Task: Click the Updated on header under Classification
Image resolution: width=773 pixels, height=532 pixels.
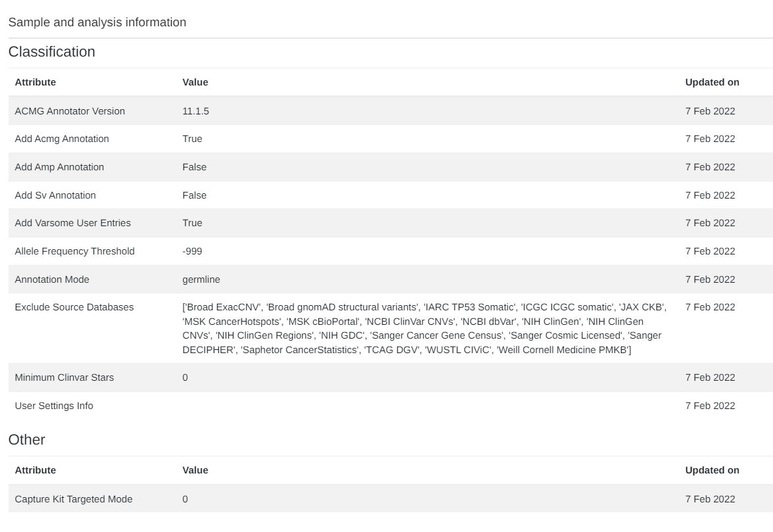Action: click(x=712, y=82)
